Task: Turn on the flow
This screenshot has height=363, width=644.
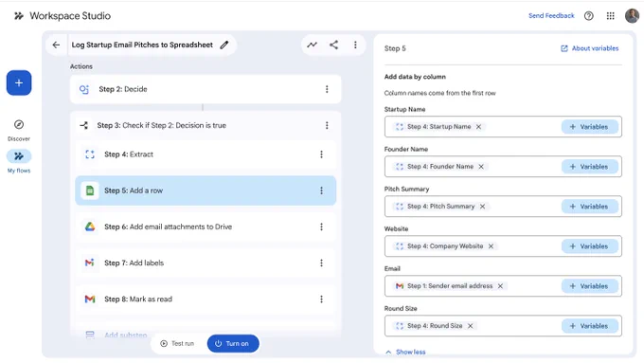Action: coord(233,344)
